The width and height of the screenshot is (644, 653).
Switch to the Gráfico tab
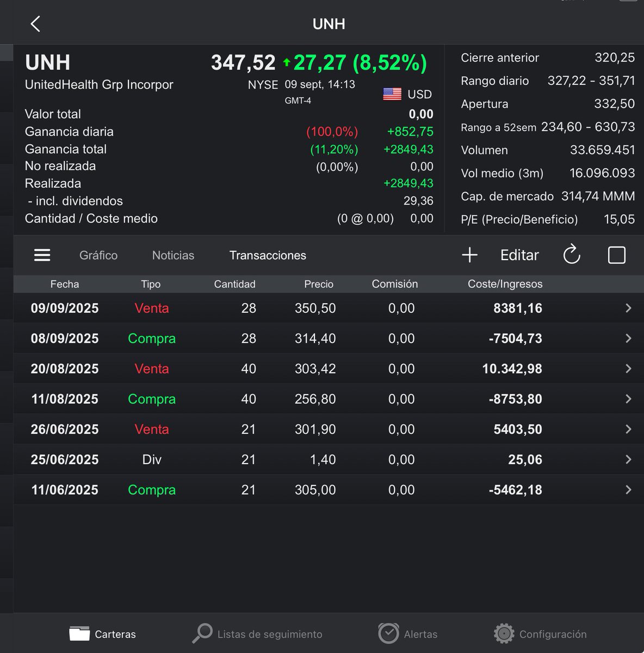[x=98, y=255]
